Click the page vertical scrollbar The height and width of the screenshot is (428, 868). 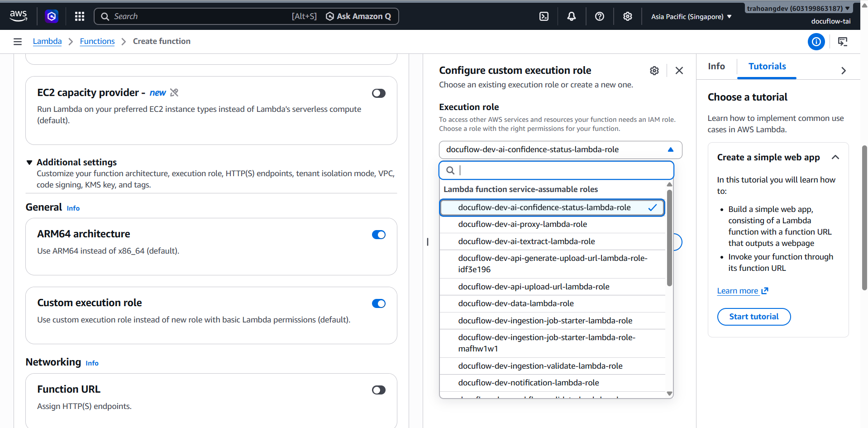(864, 217)
